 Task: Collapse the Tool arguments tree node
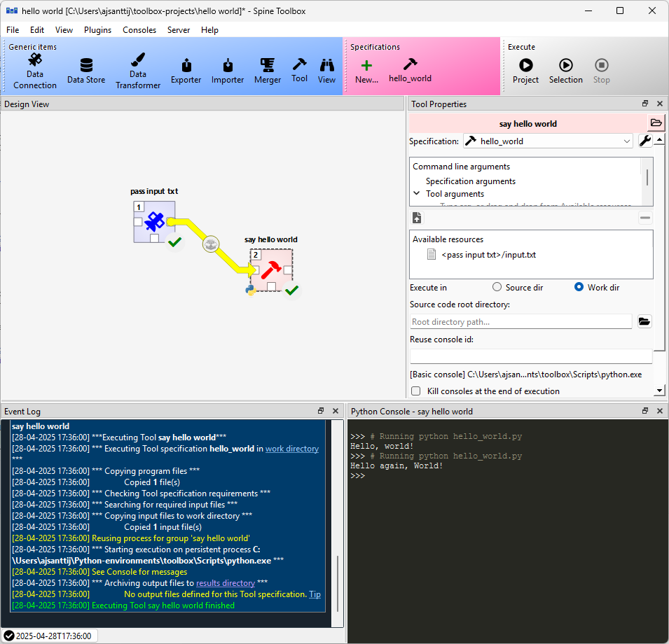[417, 193]
